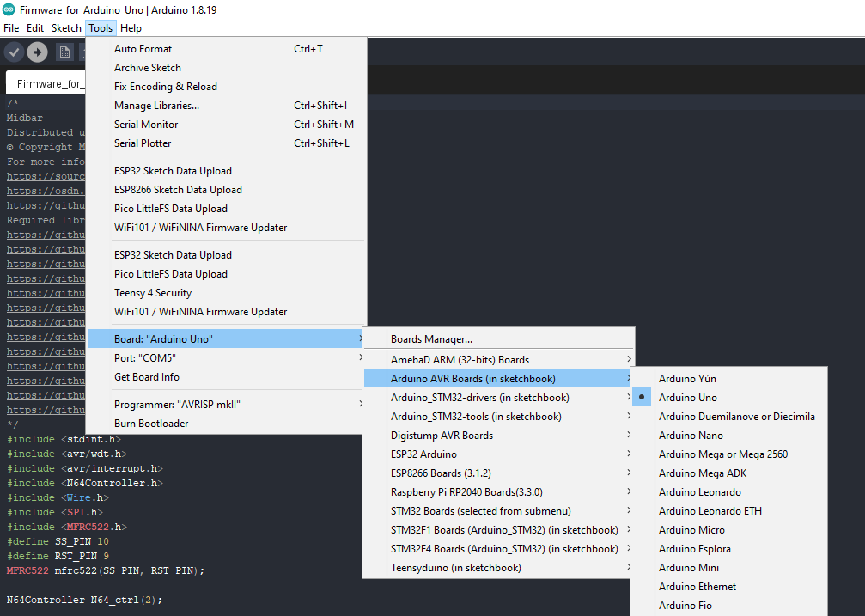
Task: Expand AmebaD ARM (32-bits) Boards submenu
Action: [x=498, y=359]
